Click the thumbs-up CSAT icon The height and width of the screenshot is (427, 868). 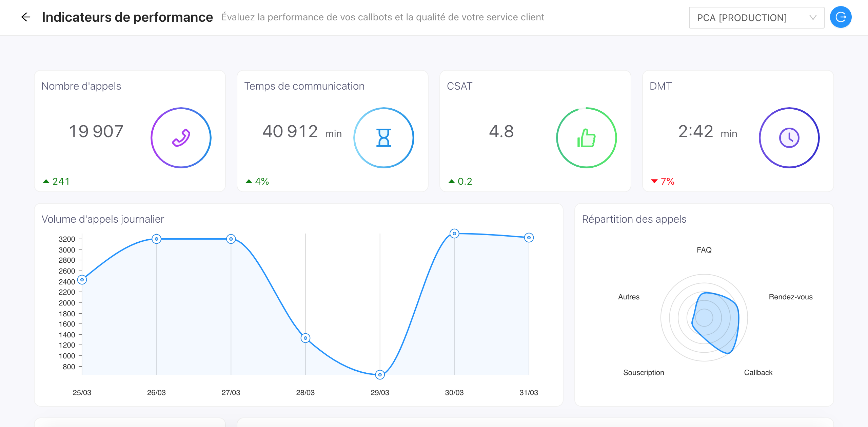tap(586, 138)
